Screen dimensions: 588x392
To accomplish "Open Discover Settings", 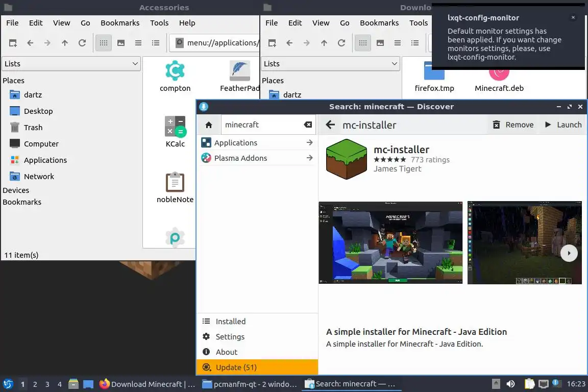I will point(257,337).
